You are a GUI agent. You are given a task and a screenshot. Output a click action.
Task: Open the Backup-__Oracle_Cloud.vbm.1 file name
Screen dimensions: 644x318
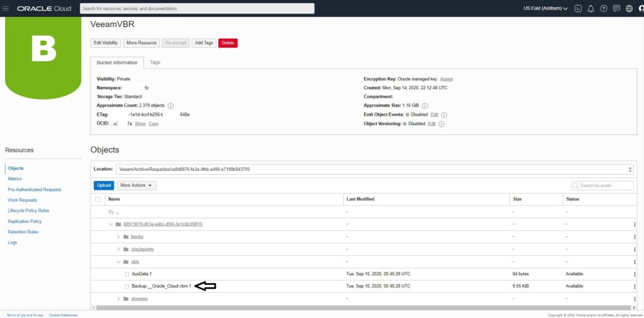tap(162, 286)
